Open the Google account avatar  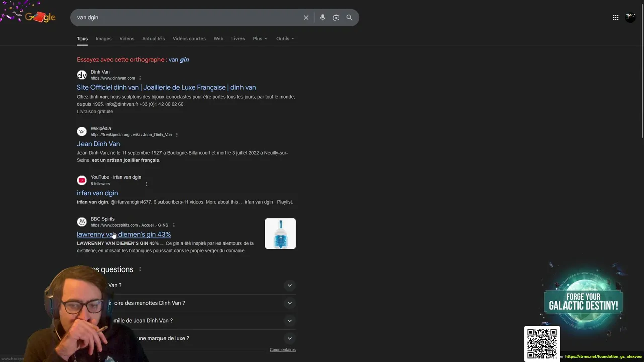[630, 18]
